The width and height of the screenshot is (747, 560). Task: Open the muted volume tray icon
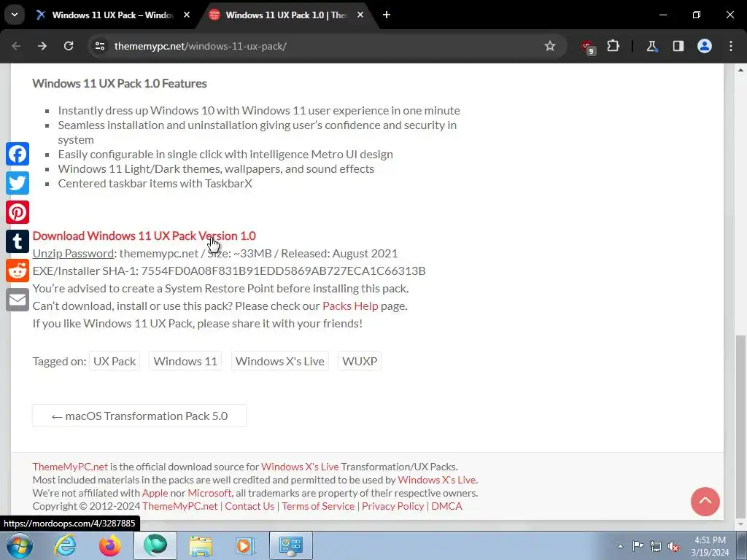click(x=673, y=546)
